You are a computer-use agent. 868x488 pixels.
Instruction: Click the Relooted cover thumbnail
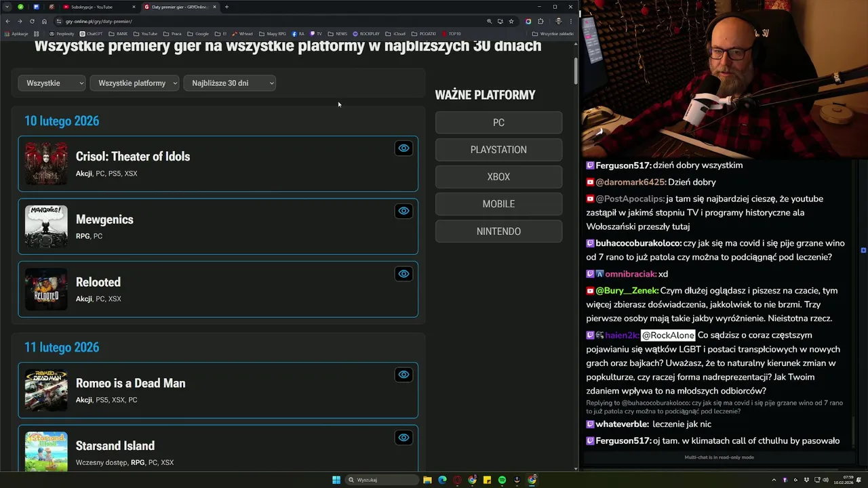coord(46,289)
